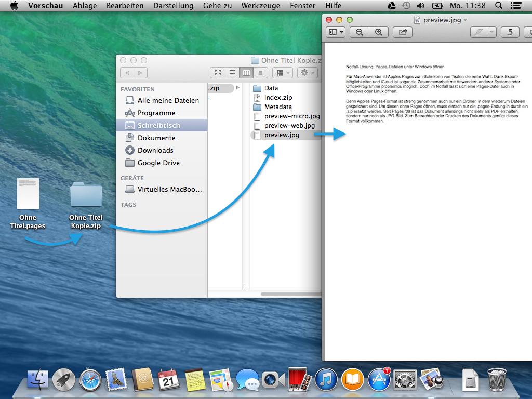Switch Finder to list view

(232, 73)
